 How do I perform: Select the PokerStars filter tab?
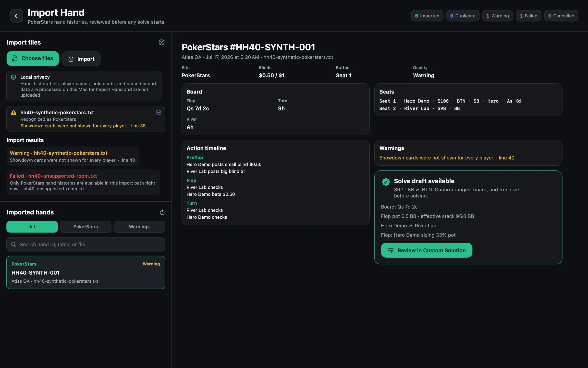(x=86, y=227)
